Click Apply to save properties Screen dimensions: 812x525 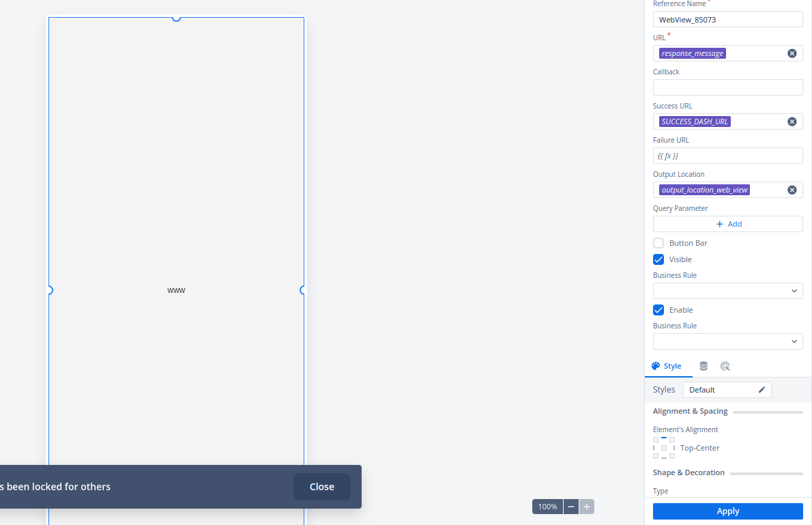coord(727,511)
